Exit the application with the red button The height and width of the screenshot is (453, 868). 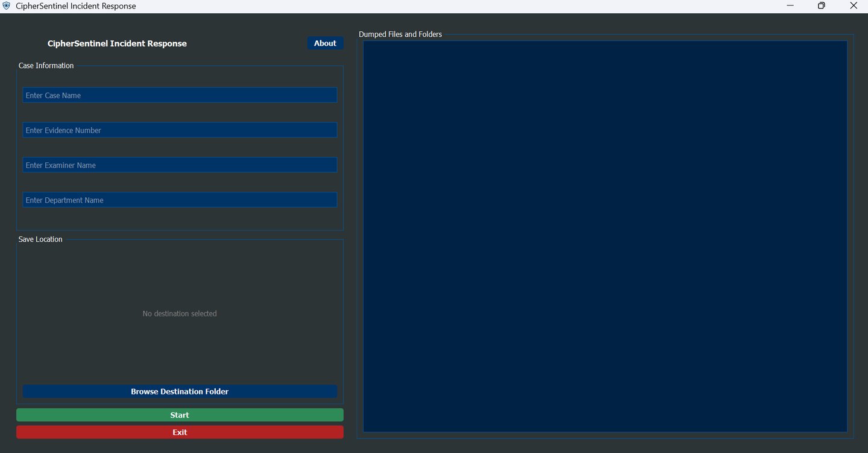(x=180, y=432)
